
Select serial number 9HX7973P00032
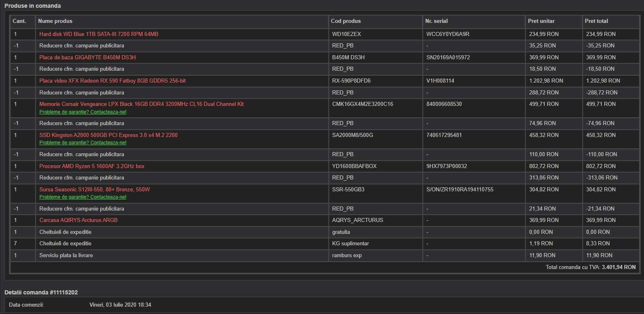coord(447,166)
